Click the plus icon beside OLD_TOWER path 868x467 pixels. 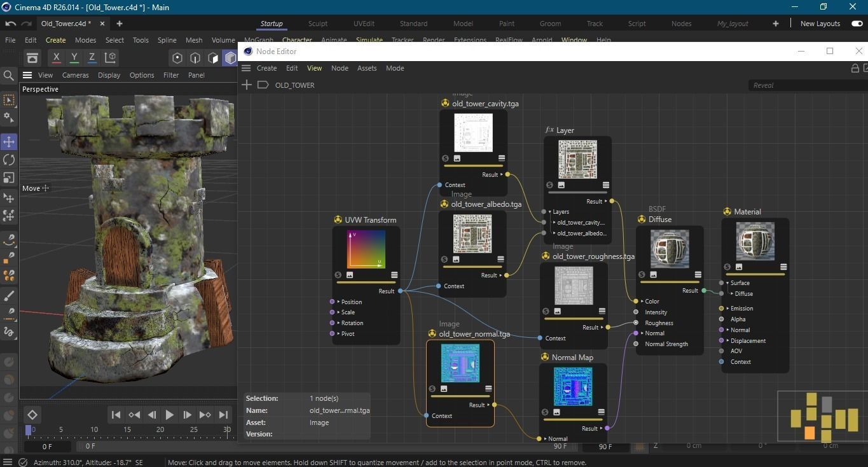tap(247, 85)
